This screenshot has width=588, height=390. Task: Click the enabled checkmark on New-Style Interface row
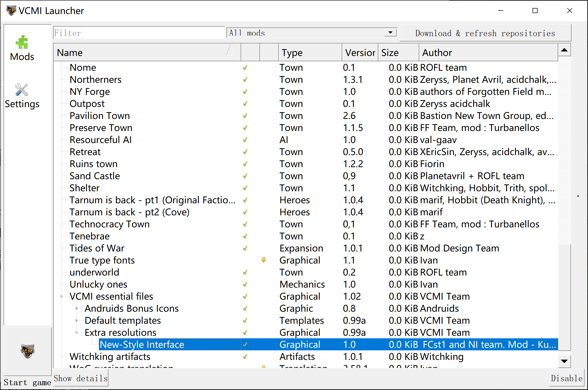point(245,345)
